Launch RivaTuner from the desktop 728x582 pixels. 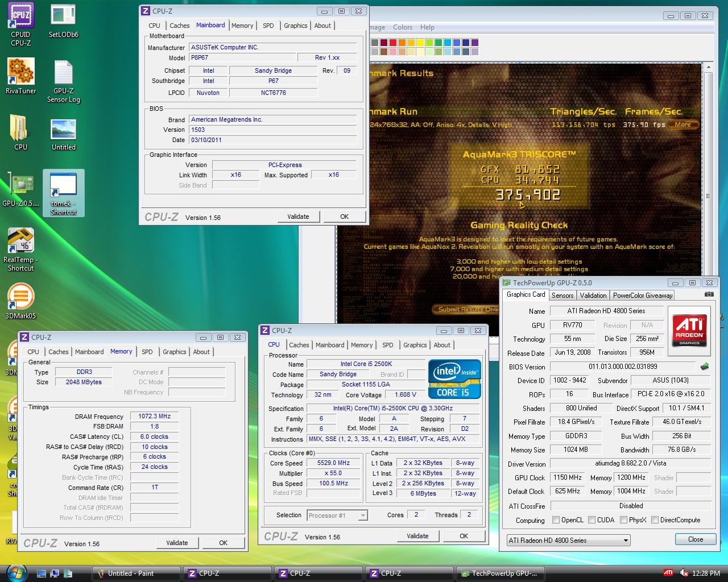[20, 76]
